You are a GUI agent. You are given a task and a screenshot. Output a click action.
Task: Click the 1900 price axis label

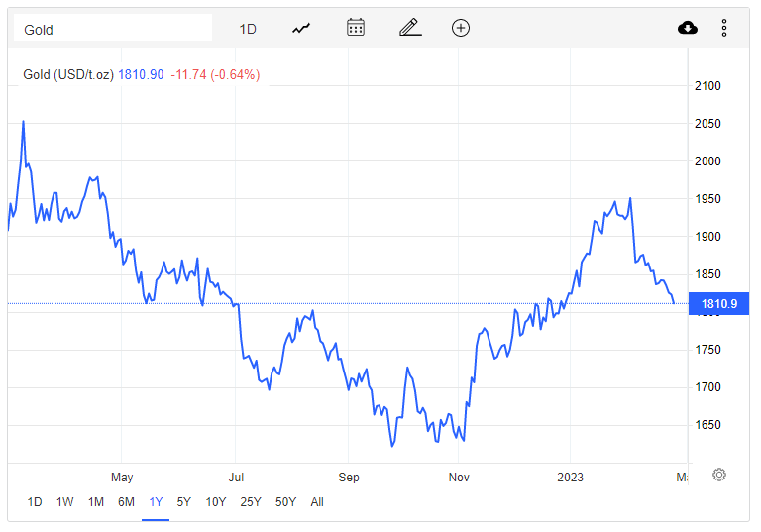point(707,237)
